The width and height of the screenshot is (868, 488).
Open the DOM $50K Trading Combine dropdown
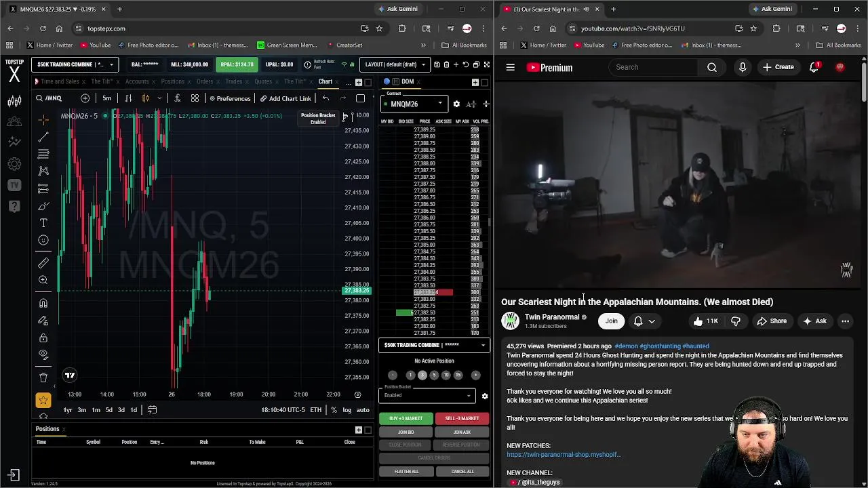[434, 345]
